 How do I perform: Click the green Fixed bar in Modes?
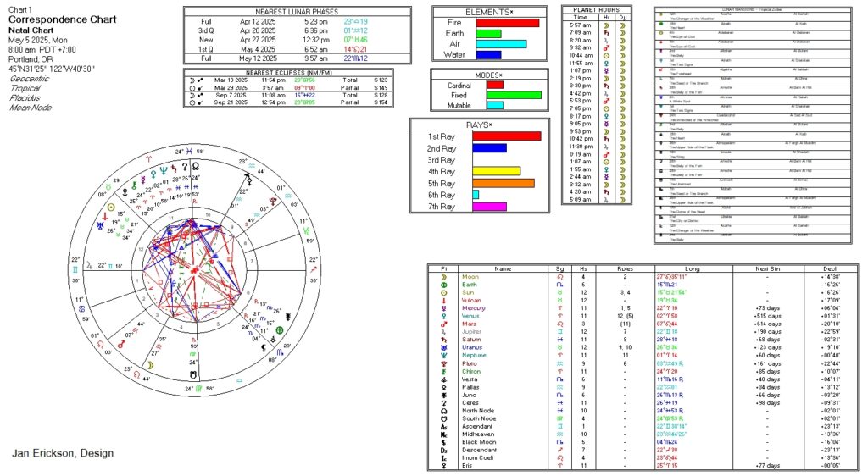coord(515,95)
